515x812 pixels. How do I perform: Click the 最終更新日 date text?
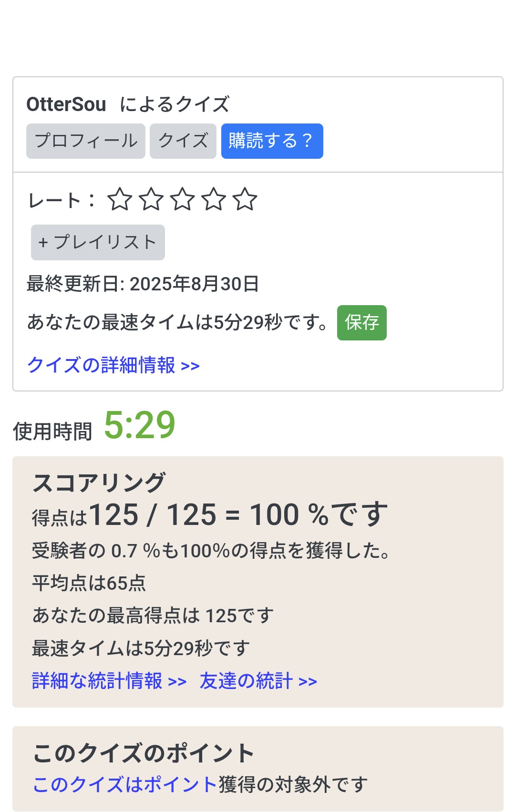pos(143,284)
